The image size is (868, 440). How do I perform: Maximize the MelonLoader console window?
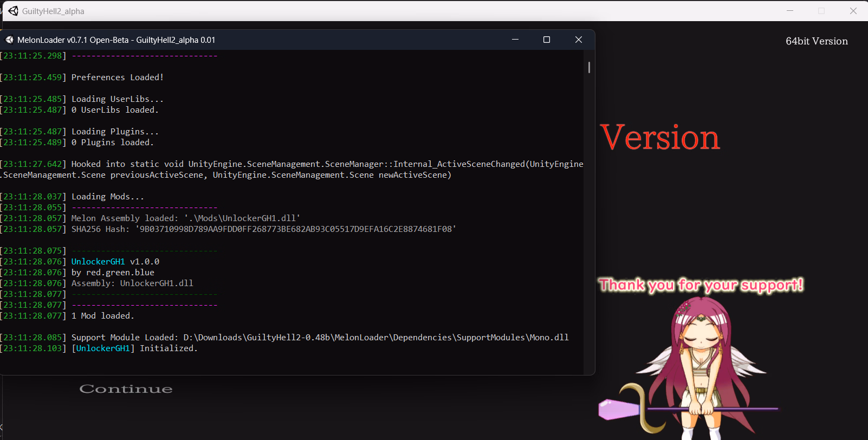tap(547, 40)
